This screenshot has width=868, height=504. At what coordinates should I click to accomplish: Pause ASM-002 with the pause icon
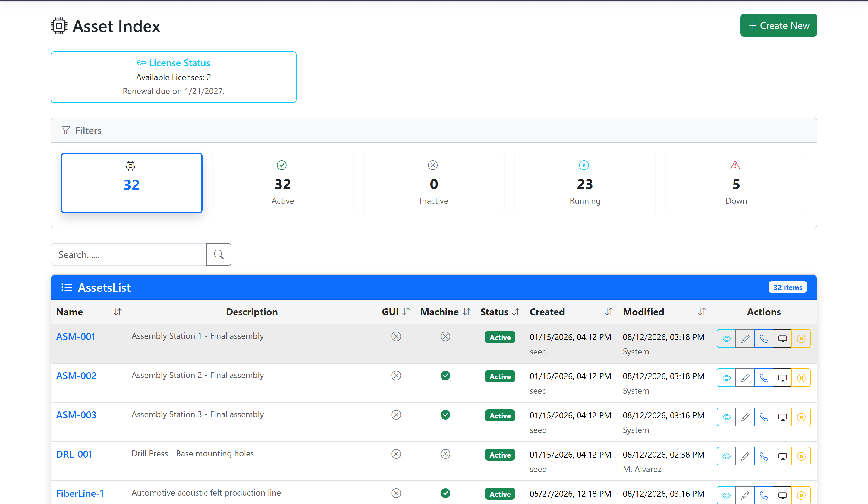801,378
